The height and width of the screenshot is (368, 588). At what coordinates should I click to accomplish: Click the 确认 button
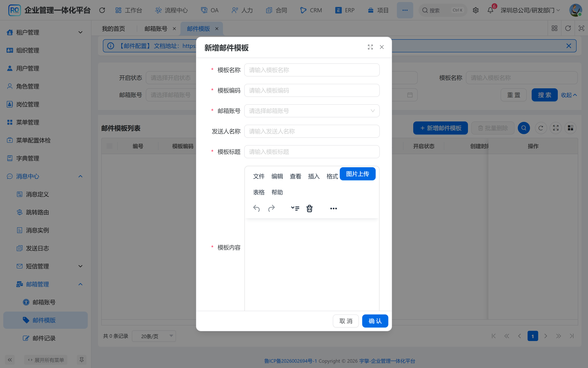point(375,321)
